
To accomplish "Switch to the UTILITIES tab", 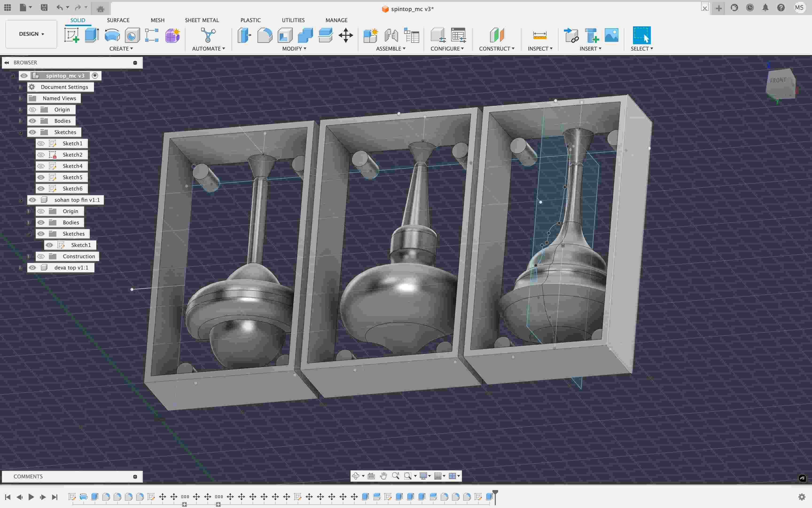I will pyautogui.click(x=293, y=20).
